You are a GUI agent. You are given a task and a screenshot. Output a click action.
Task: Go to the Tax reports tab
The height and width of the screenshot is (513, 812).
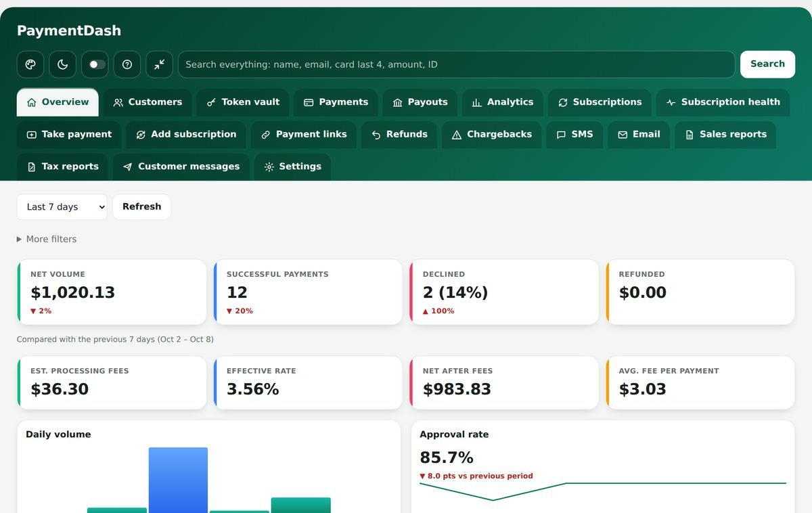tap(62, 166)
